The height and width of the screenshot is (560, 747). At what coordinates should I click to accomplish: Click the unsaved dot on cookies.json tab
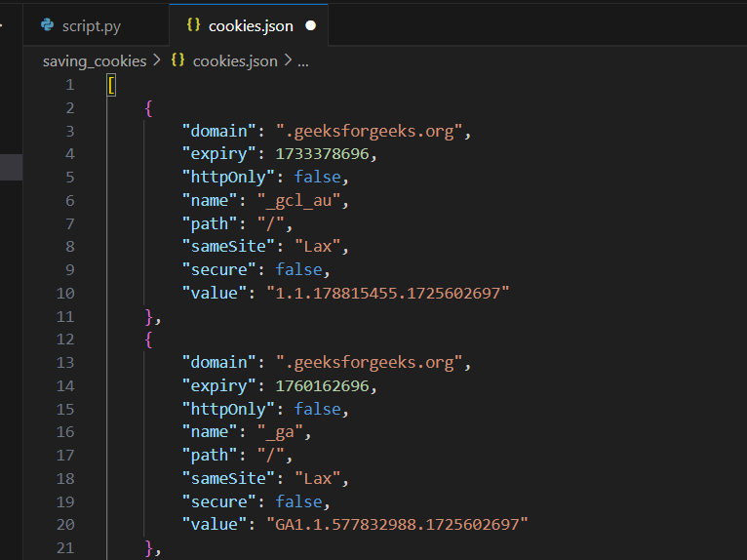point(311,25)
